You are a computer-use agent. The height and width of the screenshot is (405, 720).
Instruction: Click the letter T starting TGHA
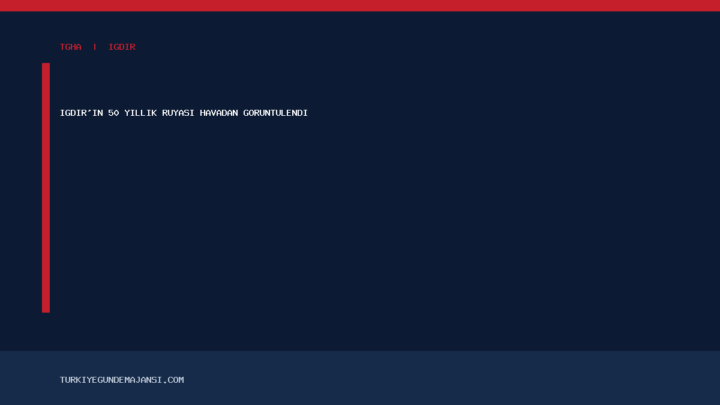click(63, 47)
